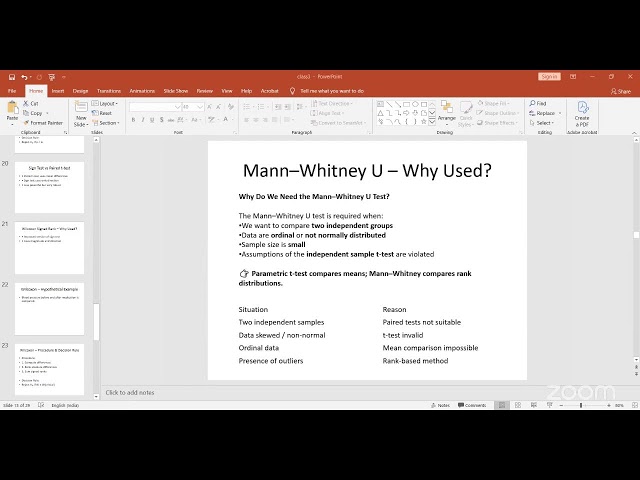Click the zoom in plus button
Screen dimensions: 640x480
coord(609,405)
